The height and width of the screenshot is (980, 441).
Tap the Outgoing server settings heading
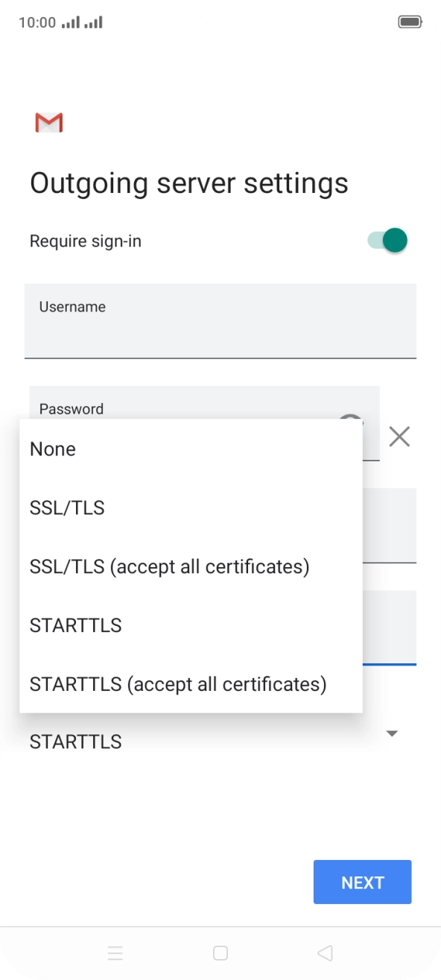pyautogui.click(x=189, y=183)
